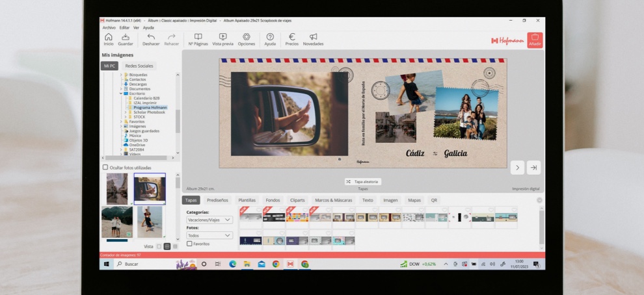Switch to the Cliparts tab
Viewport: 644px width, 295px height.
pyautogui.click(x=297, y=200)
